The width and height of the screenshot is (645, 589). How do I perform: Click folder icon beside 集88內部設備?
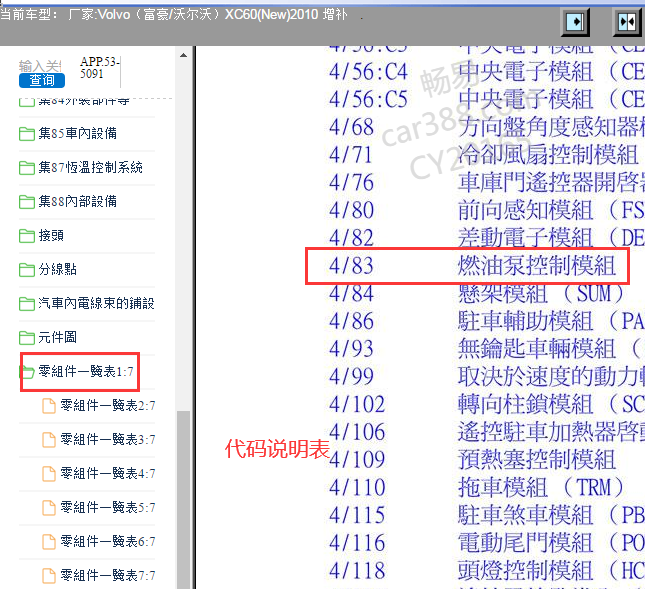[x=27, y=202]
